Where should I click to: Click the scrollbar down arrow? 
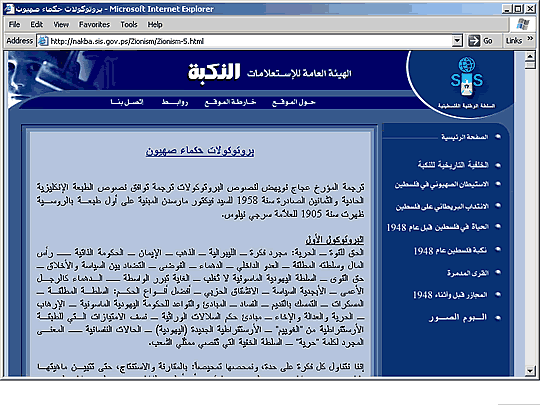click(x=530, y=371)
